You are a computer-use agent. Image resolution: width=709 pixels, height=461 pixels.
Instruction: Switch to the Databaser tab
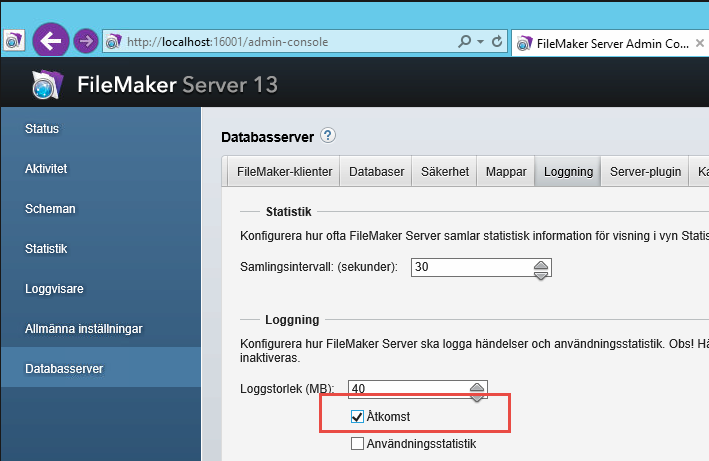tap(376, 172)
